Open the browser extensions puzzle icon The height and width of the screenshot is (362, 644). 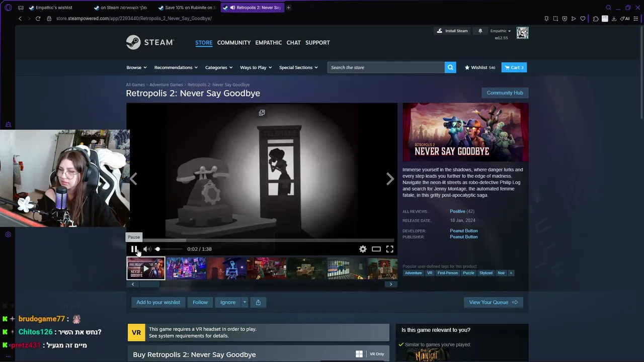[x=596, y=19]
